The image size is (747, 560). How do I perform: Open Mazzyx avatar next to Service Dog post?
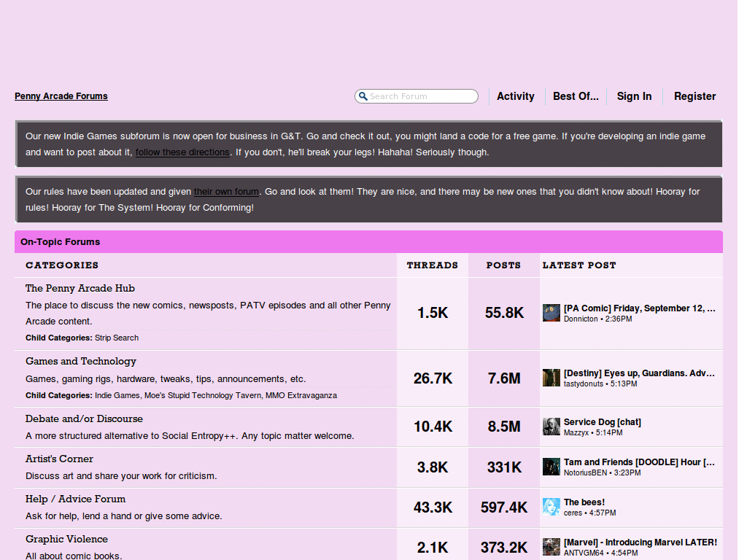551,427
